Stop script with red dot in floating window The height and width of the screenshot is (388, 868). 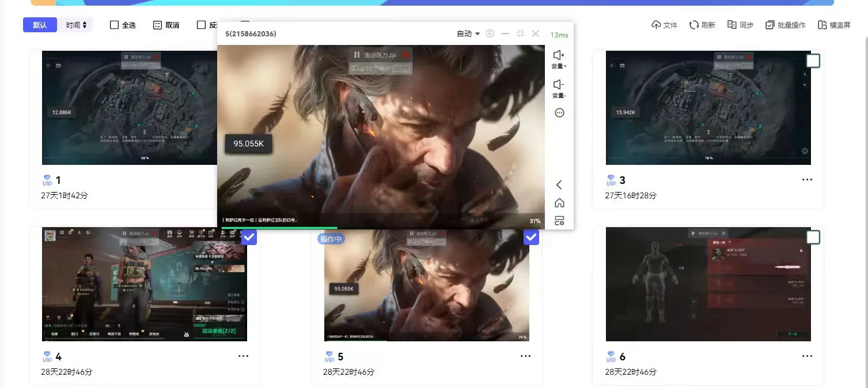tap(405, 55)
